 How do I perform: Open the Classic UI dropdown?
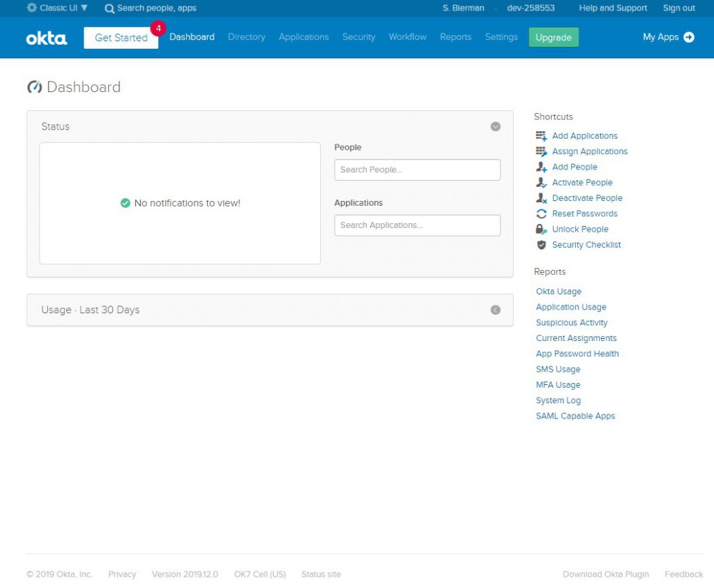tap(58, 8)
